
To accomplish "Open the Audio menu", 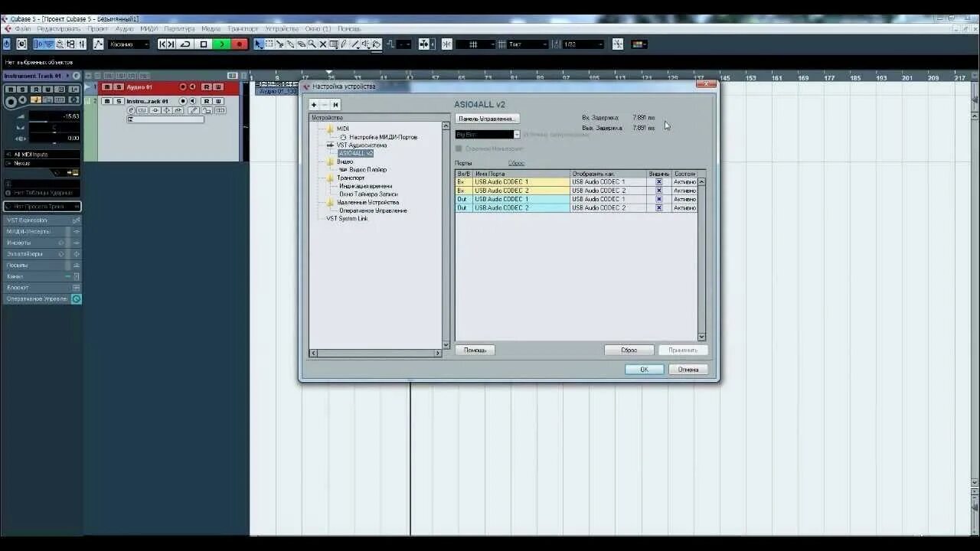I will 124,28.
